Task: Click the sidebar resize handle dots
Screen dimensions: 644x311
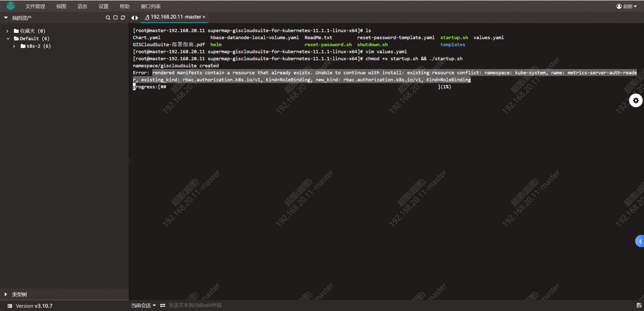Action: click(129, 162)
